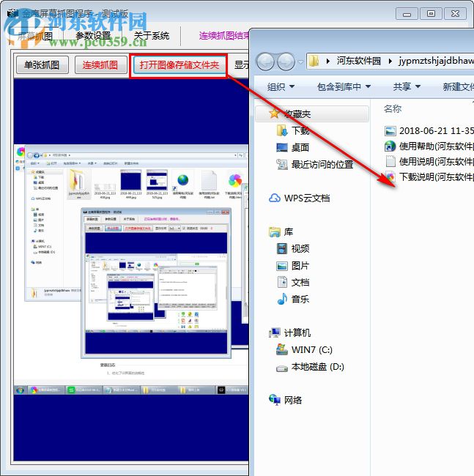Image resolution: width=474 pixels, height=476 pixels.
Task: Expand the arrow before 河东软件园 breadcrumb
Action: coord(327,62)
